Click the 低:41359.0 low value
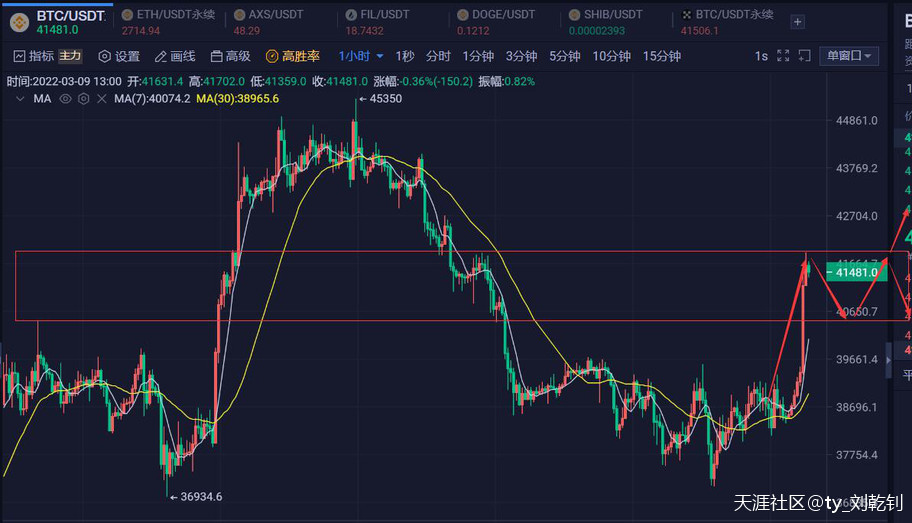Image resolution: width=912 pixels, height=523 pixels. point(279,81)
